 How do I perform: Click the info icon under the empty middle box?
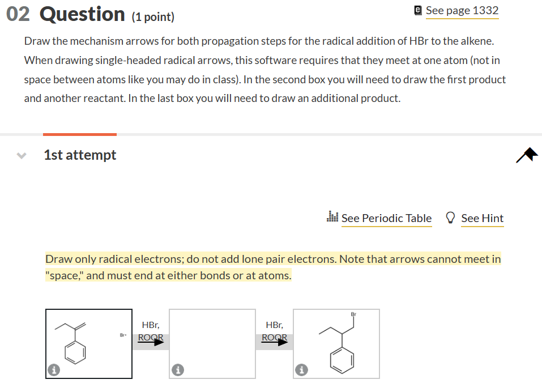tap(178, 369)
